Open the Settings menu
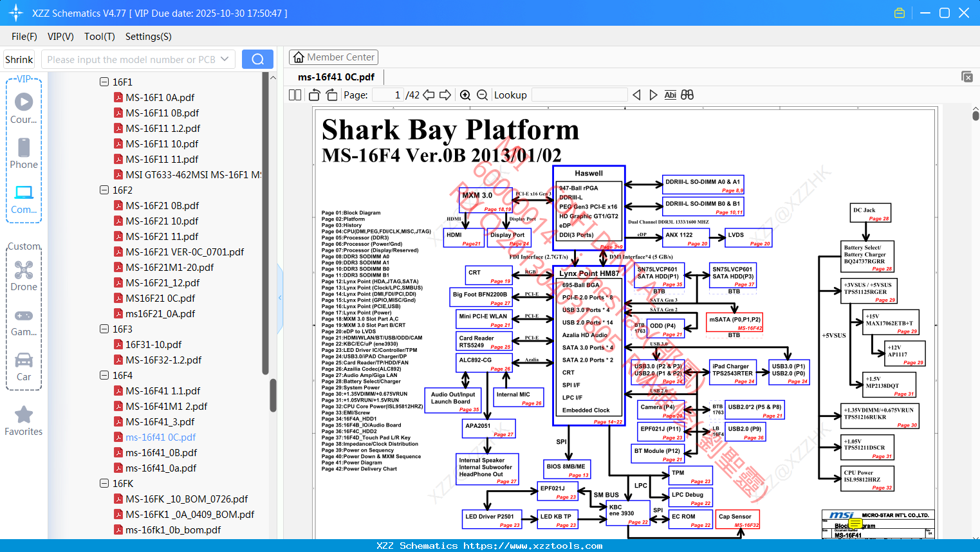This screenshot has width=980, height=552. [x=149, y=37]
